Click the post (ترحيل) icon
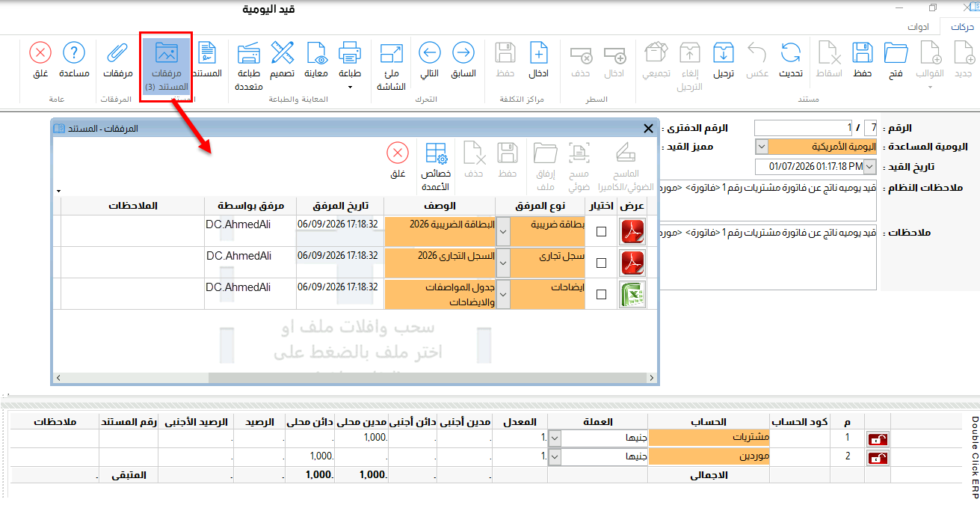980x517 pixels. pyautogui.click(x=722, y=60)
